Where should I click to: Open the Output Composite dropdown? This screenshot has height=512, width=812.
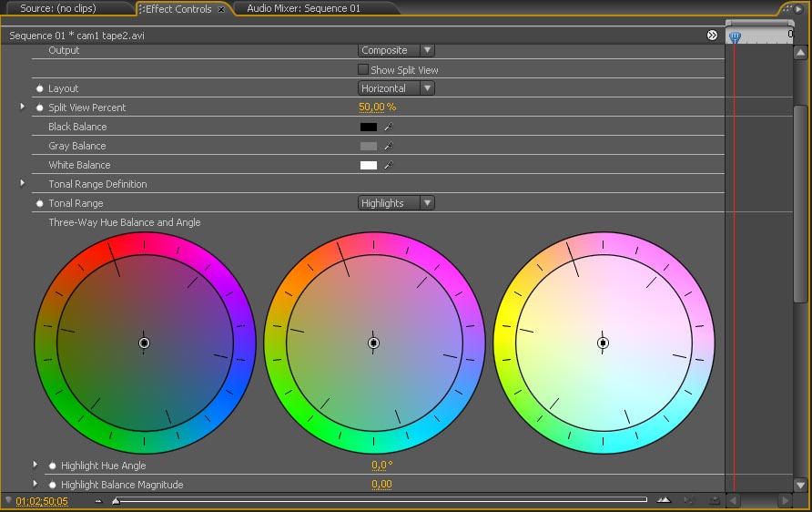coord(396,50)
